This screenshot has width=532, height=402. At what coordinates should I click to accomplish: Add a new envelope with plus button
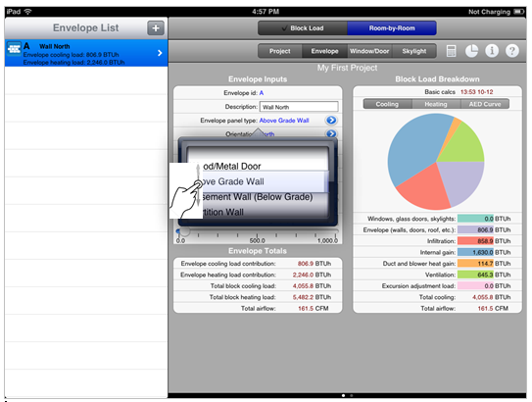(x=156, y=27)
